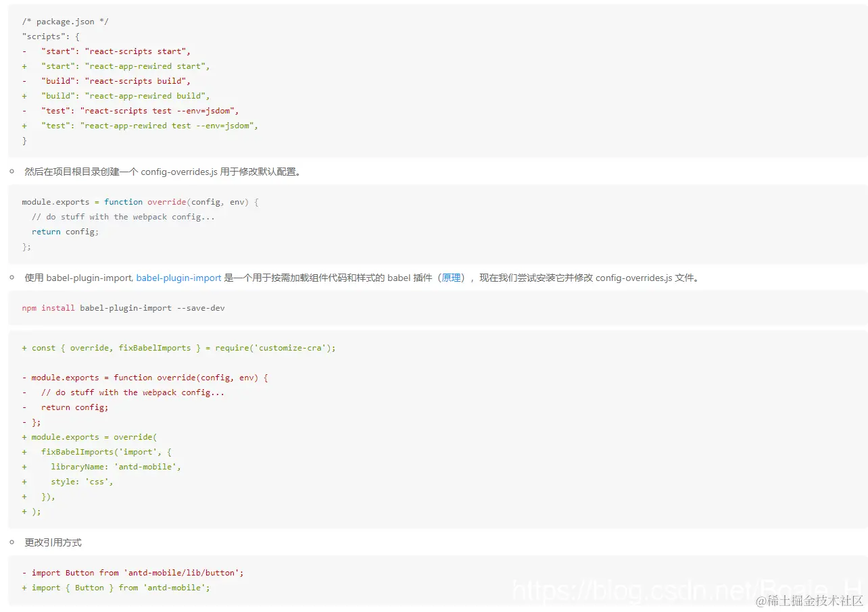
Task: Click added line 'react-app-rewired start'
Action: coord(116,66)
